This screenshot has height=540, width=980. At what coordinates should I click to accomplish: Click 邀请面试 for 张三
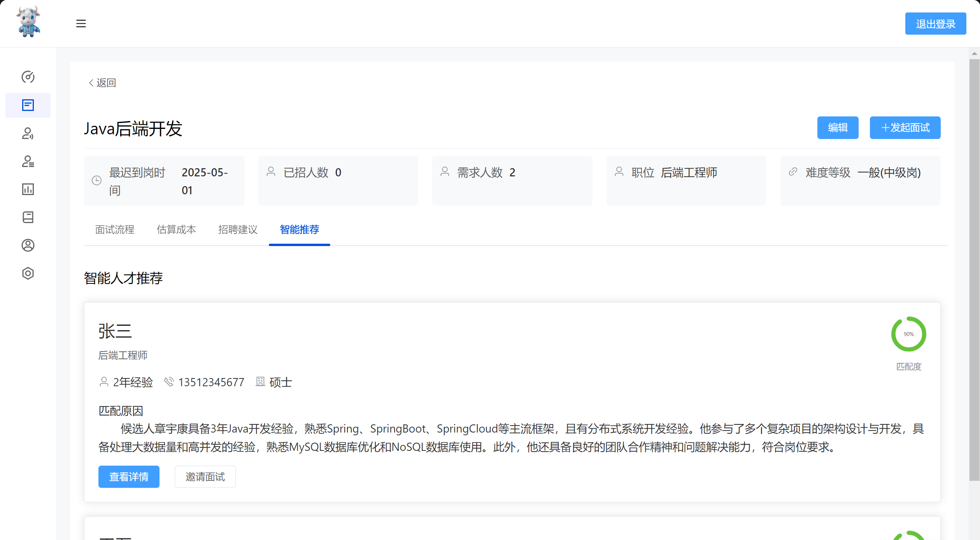pos(205,477)
